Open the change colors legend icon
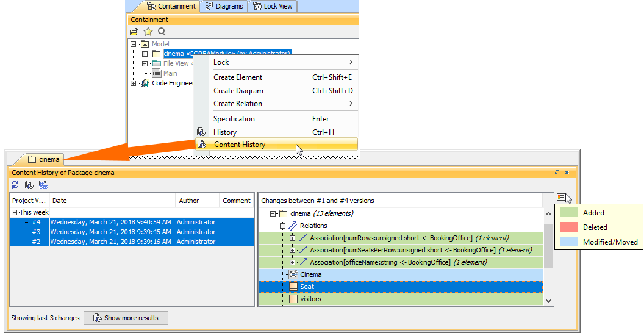644x333 pixels. [562, 198]
